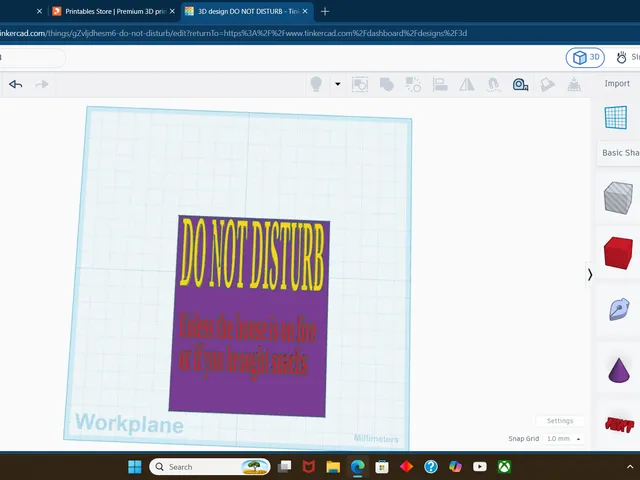The height and width of the screenshot is (480, 640).
Task: Pick the striped gray Box hole shape
Action: (x=618, y=198)
